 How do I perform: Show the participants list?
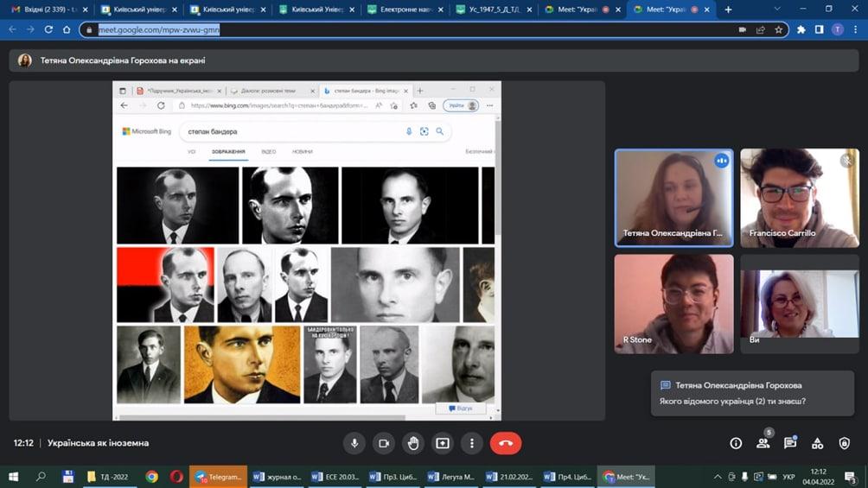(x=763, y=443)
